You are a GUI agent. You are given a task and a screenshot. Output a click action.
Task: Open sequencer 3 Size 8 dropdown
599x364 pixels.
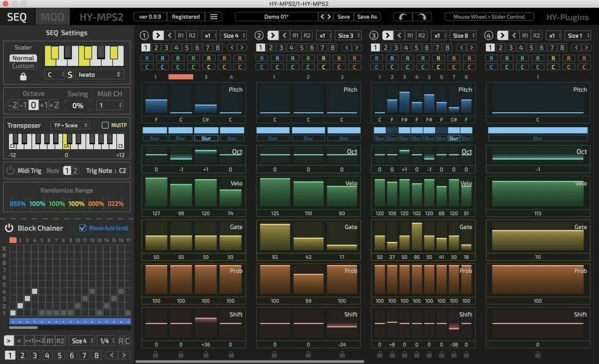[x=463, y=36]
